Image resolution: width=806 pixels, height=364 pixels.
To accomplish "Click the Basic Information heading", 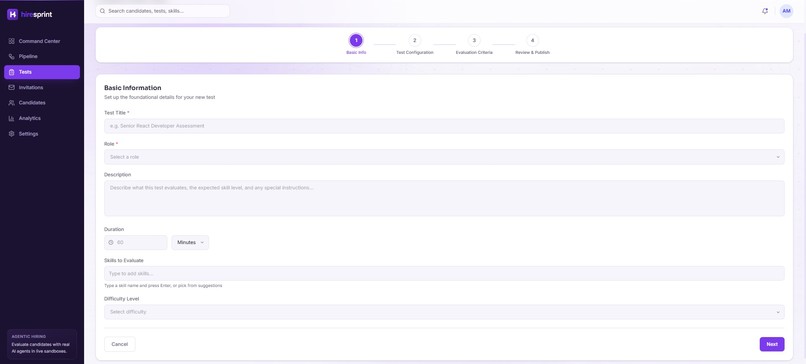I will tap(133, 88).
